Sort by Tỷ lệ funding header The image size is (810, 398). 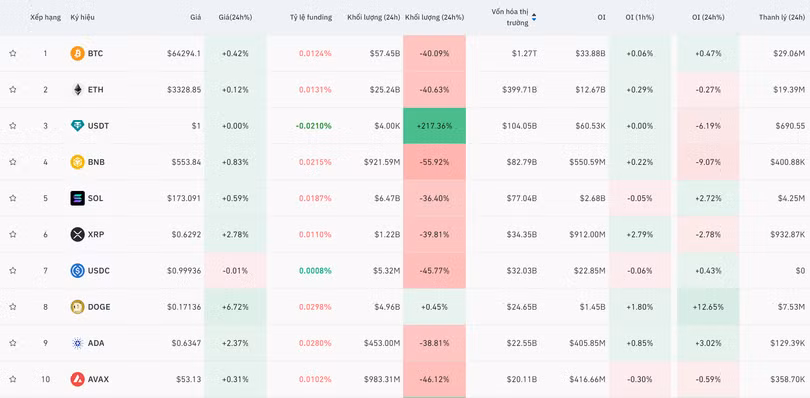tap(311, 17)
